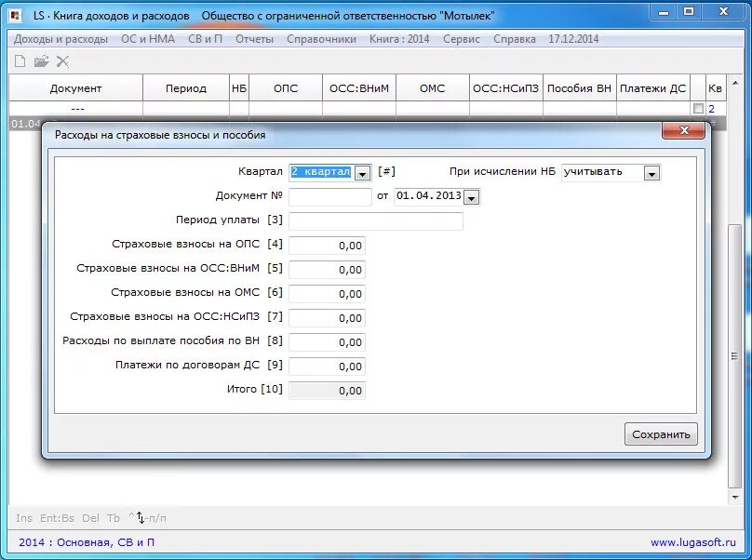Click the Период column header
752x560 pixels.
pyautogui.click(x=186, y=88)
